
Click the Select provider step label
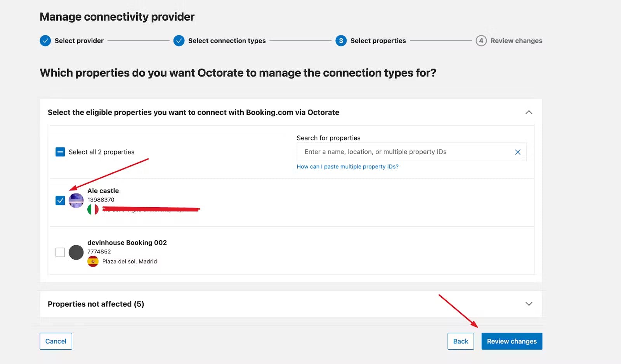point(79,41)
